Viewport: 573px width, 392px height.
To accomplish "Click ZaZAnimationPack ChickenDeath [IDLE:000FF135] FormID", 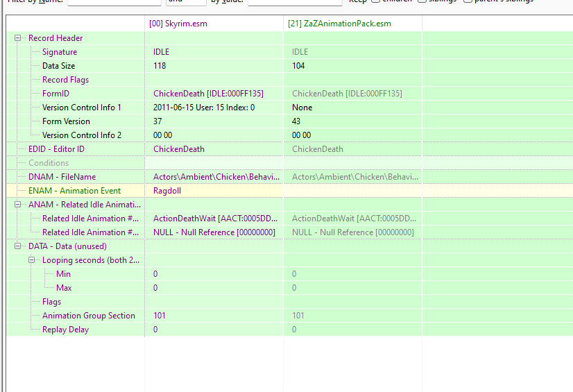I will 347,94.
